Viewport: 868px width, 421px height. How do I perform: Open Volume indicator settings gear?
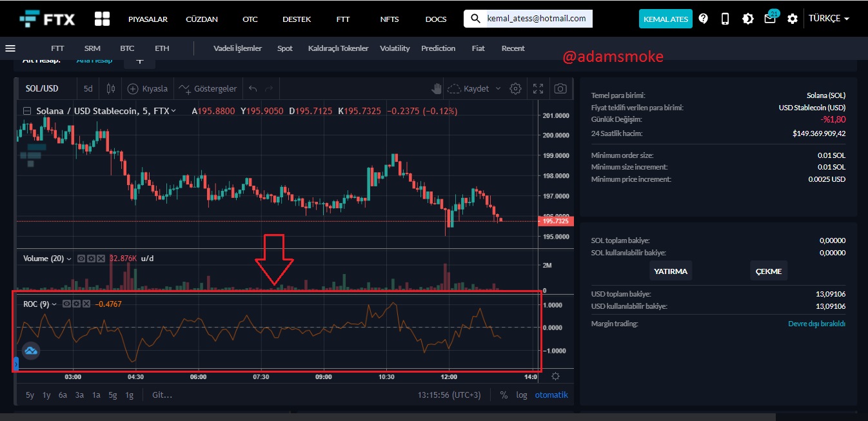pos(92,259)
